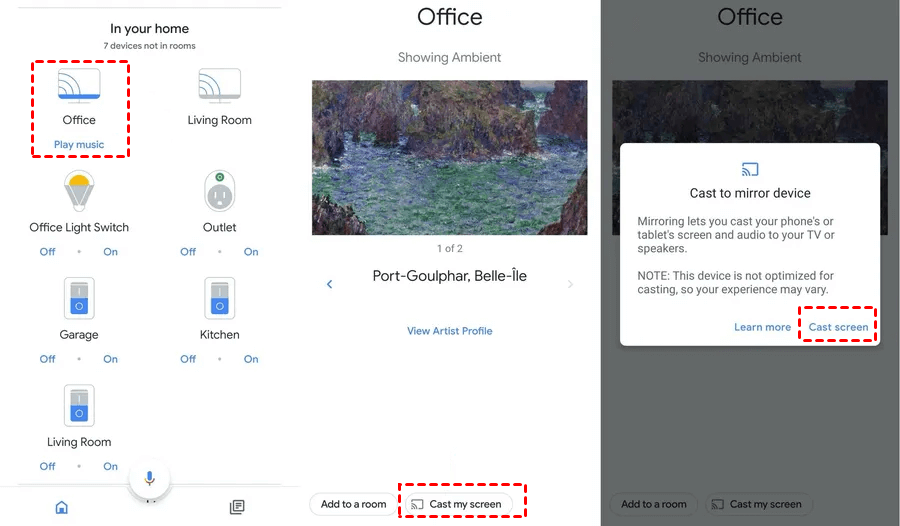Tap the Living Room light switch icon
Viewport: 900px width, 526px height.
click(79, 406)
